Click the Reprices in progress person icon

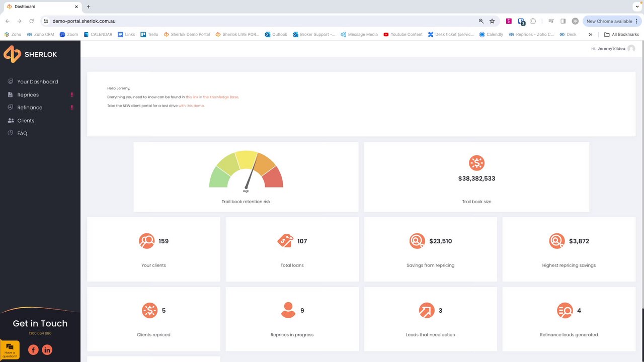click(x=288, y=310)
